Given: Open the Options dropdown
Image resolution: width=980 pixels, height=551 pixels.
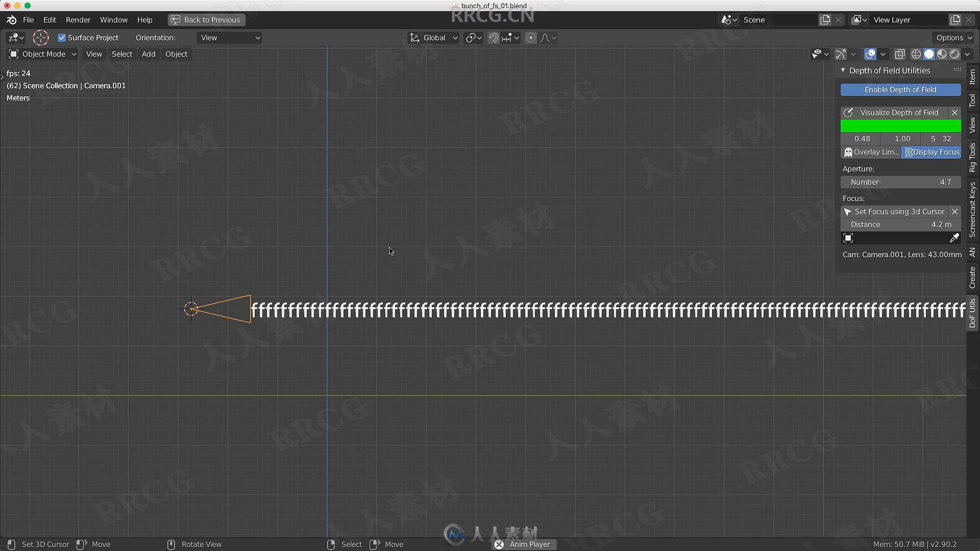Looking at the screenshot, I should click(954, 38).
